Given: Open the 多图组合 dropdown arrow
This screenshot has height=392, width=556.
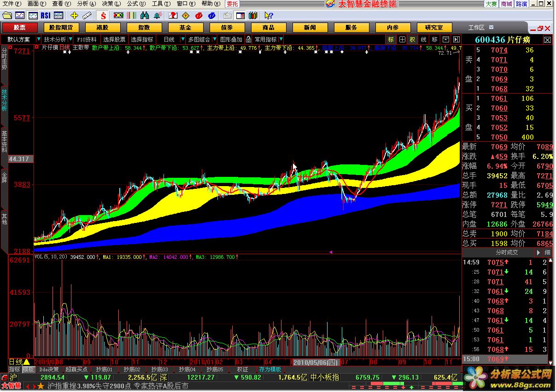Looking at the screenshot, I should (x=214, y=39).
